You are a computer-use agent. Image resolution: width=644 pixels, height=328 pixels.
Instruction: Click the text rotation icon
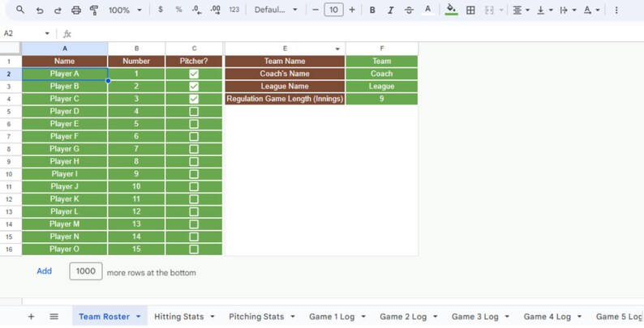pos(588,11)
